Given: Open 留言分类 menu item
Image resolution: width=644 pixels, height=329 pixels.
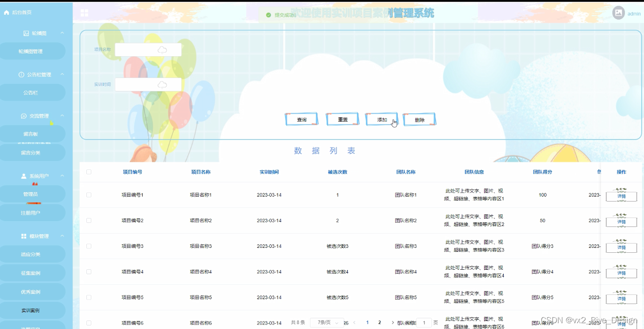Looking at the screenshot, I should click(31, 152).
